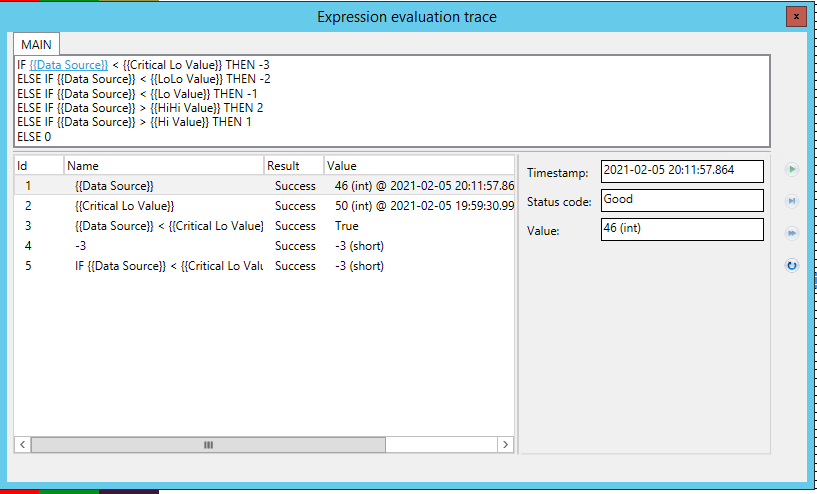817x494 pixels.
Task: Click the Status code field showing Good
Action: pyautogui.click(x=681, y=200)
